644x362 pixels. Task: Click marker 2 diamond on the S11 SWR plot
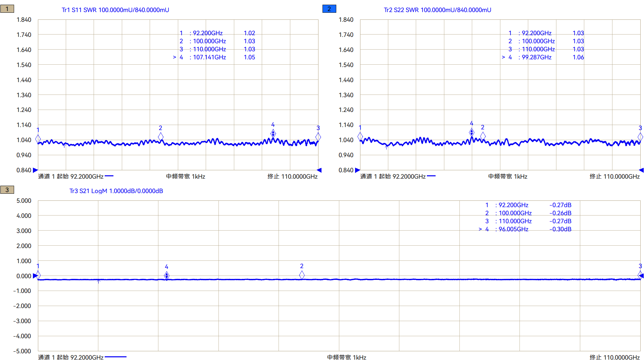tap(160, 136)
